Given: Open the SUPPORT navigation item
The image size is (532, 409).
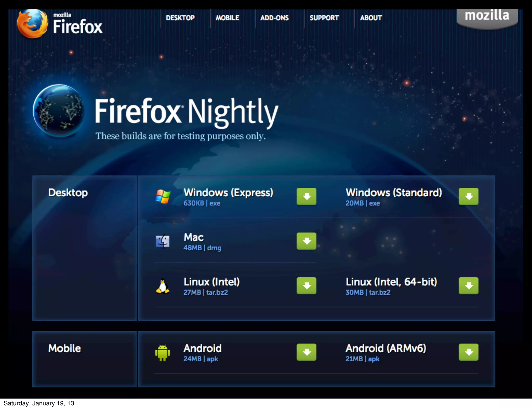Looking at the screenshot, I should tap(324, 18).
